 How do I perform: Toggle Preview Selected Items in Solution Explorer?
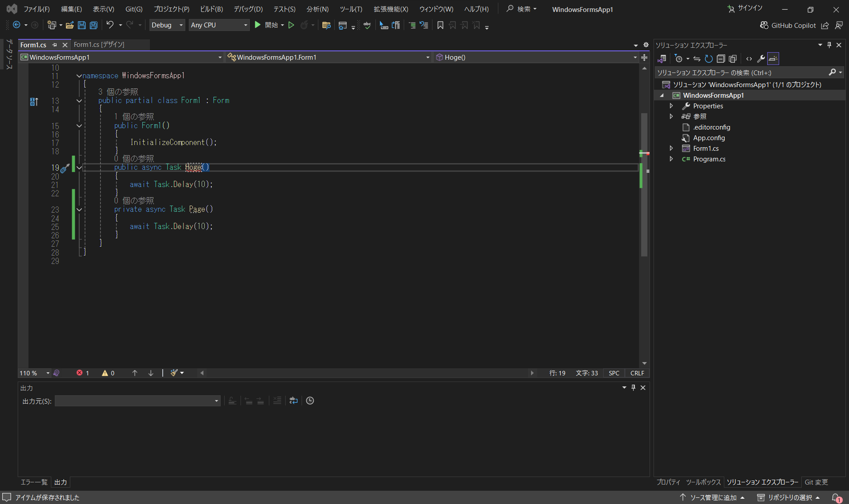coord(773,58)
